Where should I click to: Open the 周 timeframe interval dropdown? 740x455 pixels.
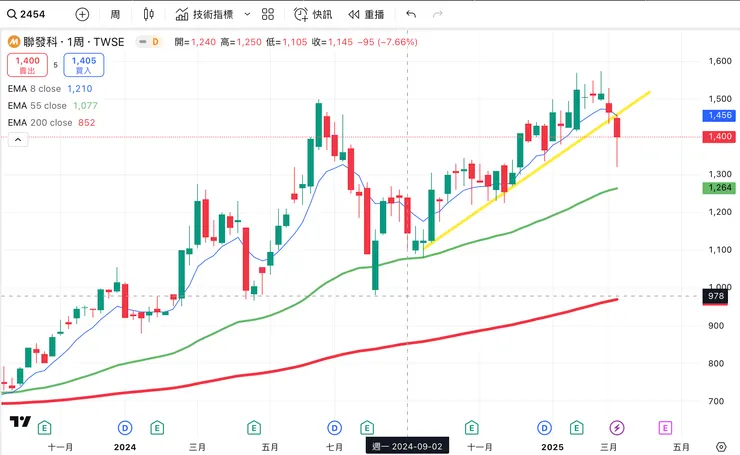point(115,15)
